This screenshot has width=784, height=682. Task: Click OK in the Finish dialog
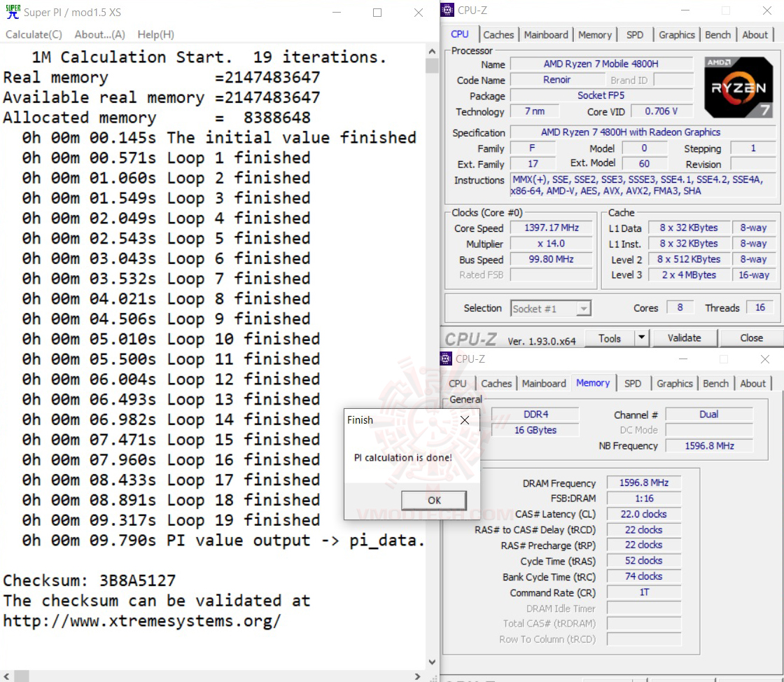(x=434, y=500)
